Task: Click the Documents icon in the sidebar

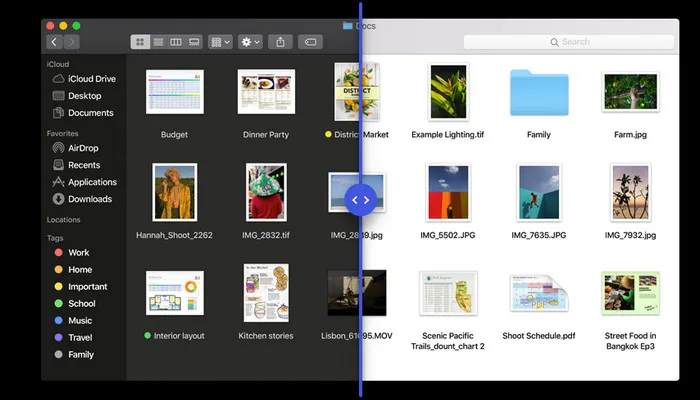Action: pyautogui.click(x=58, y=113)
